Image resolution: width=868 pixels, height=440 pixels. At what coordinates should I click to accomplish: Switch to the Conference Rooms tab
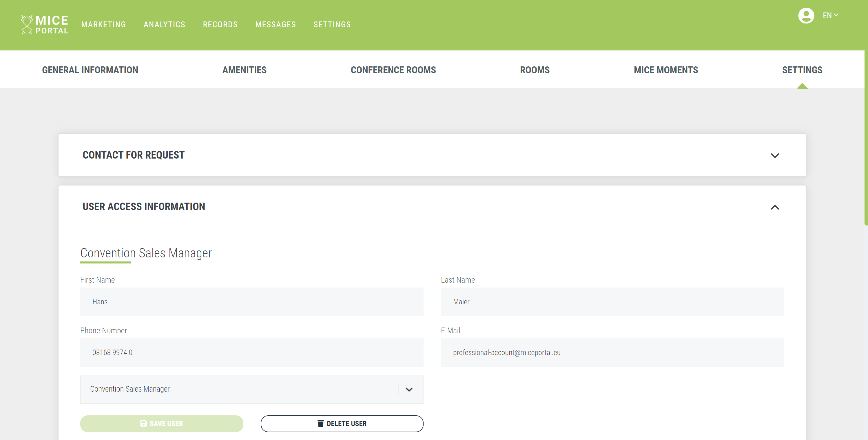tap(393, 70)
